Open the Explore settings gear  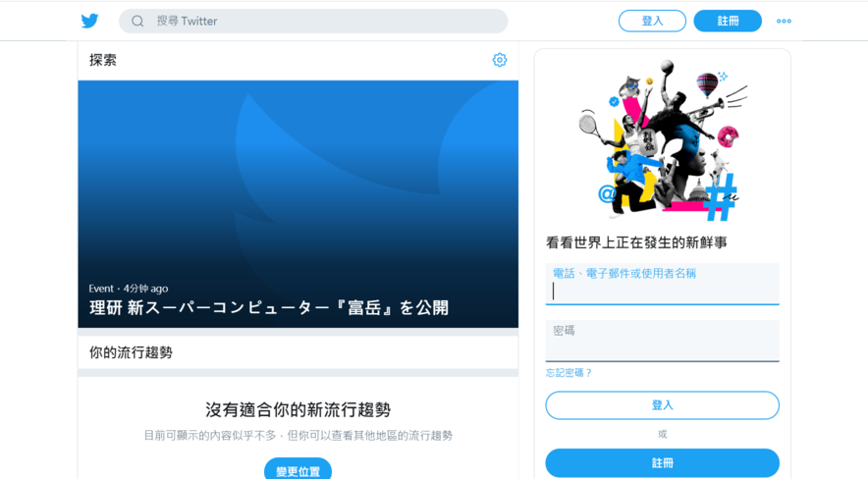pyautogui.click(x=500, y=60)
